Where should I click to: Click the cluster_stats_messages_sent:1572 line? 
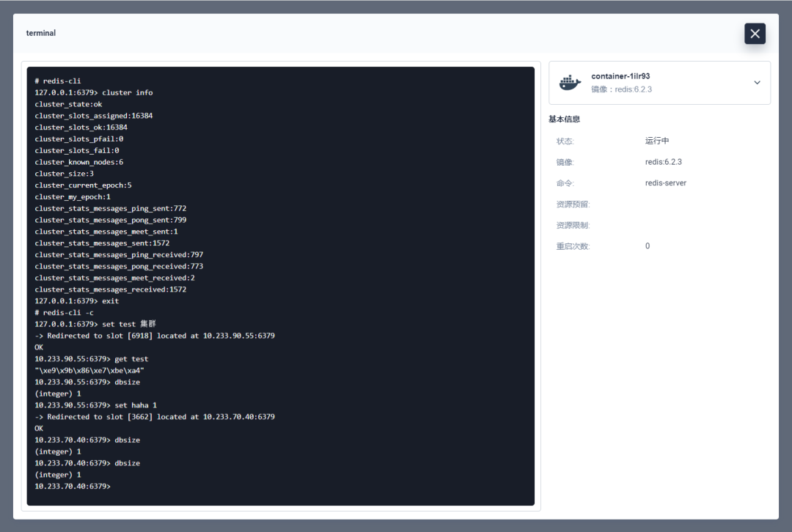102,243
